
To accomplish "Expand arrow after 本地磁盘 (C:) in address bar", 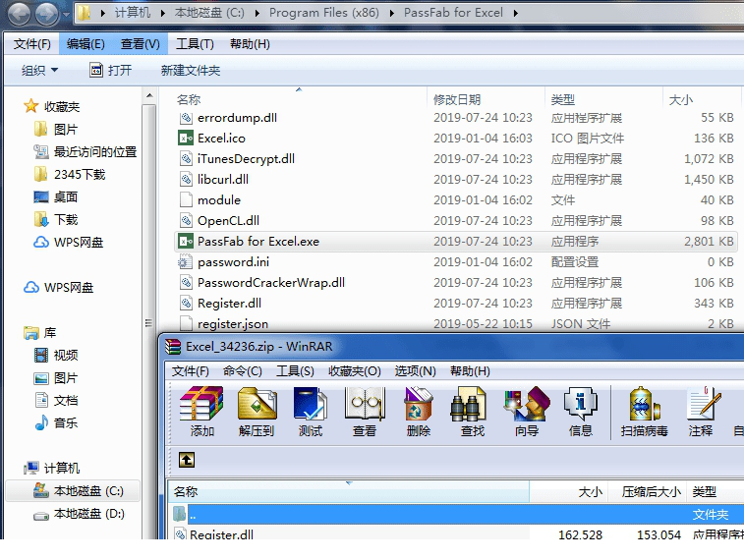I will pyautogui.click(x=258, y=14).
